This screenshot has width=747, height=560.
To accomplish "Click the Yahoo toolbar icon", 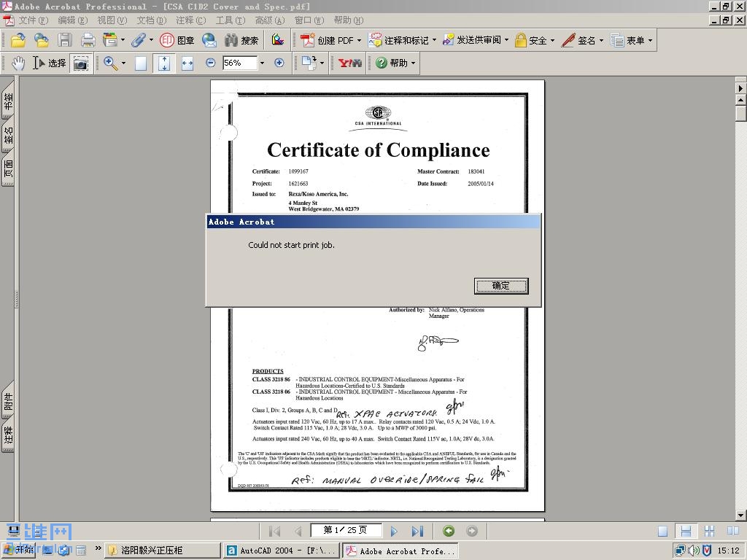I will (349, 63).
